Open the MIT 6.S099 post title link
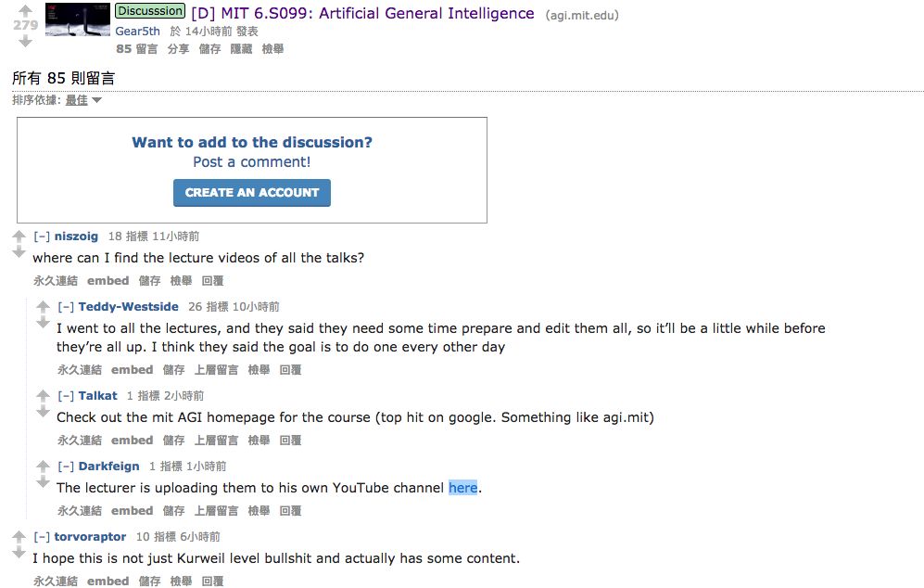Viewport: 924px width, 588px height. 362,14
